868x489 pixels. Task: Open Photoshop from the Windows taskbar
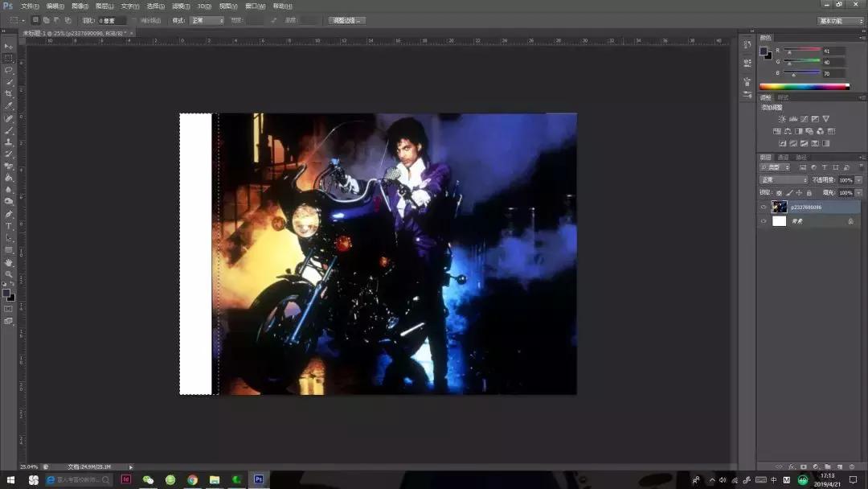(x=259, y=479)
